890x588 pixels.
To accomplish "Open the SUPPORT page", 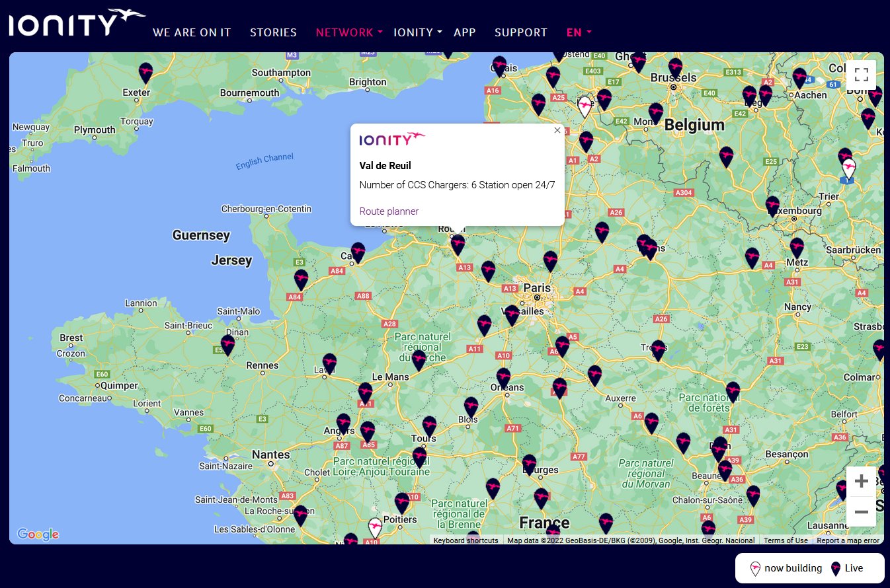I will tap(521, 32).
